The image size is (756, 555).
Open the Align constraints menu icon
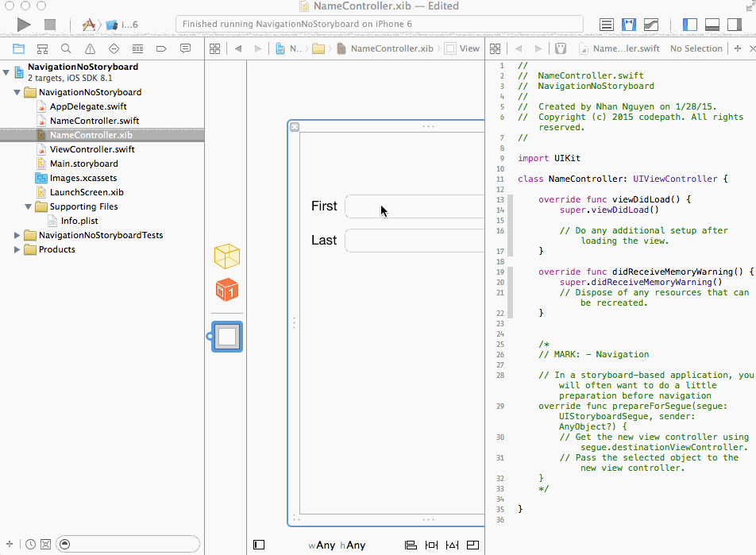[x=411, y=545]
